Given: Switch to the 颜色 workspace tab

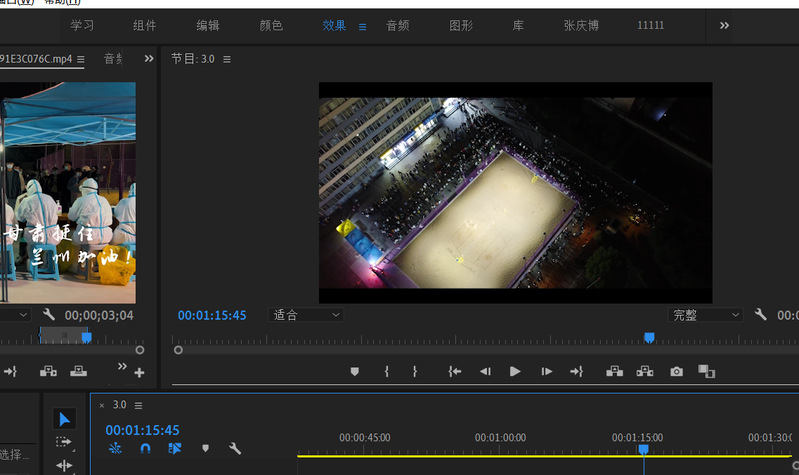Looking at the screenshot, I should [x=271, y=26].
